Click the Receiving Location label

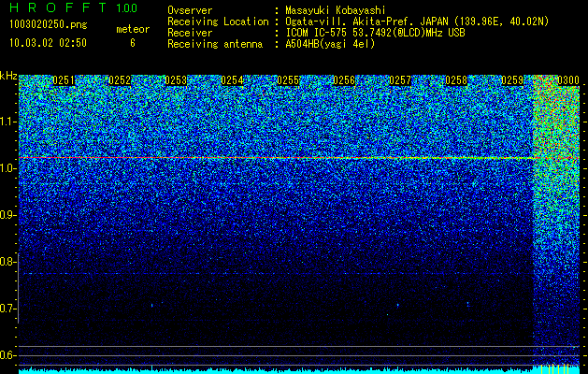(x=218, y=22)
